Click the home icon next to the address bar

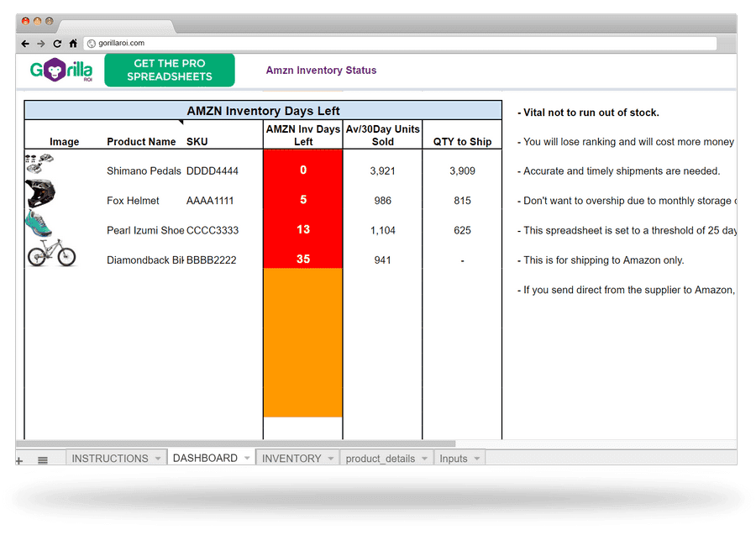tap(72, 42)
